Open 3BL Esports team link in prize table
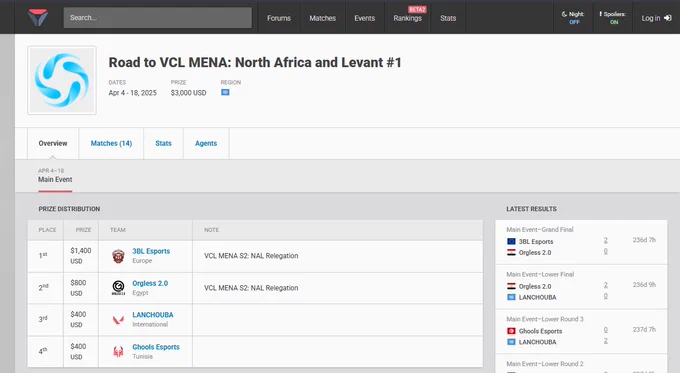 coord(151,251)
